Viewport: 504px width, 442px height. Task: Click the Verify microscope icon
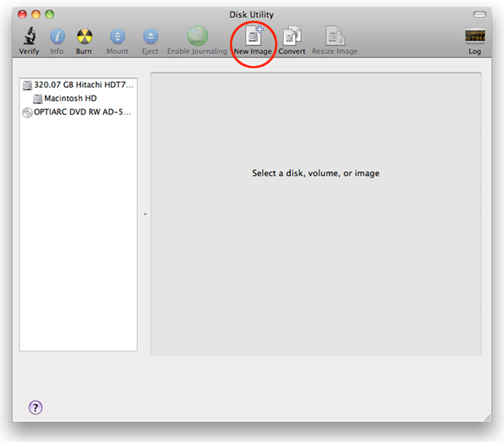coord(29,36)
